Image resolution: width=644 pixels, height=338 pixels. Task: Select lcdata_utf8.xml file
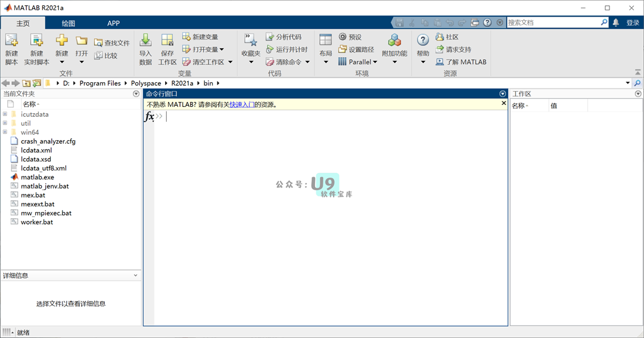tap(43, 168)
